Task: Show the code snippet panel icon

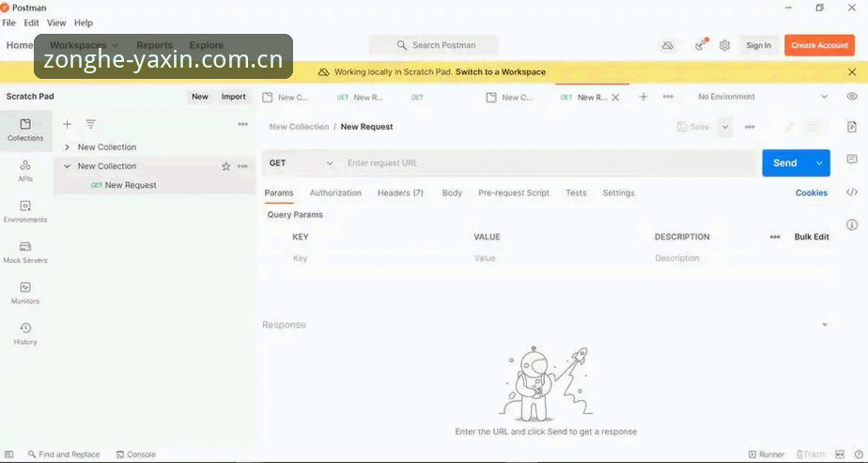Action: 852,193
